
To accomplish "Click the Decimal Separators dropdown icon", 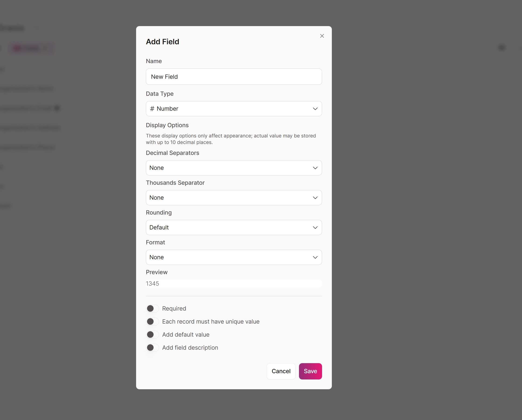I will [x=315, y=167].
